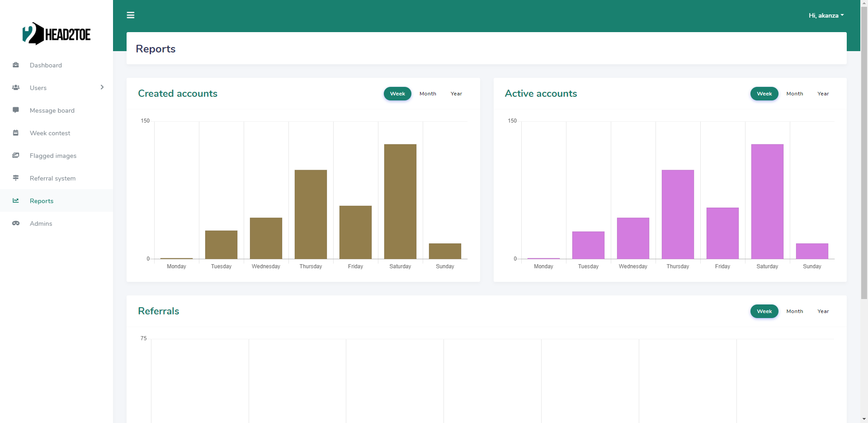868x423 pixels.
Task: Go to Week contest page
Action: coord(50,133)
